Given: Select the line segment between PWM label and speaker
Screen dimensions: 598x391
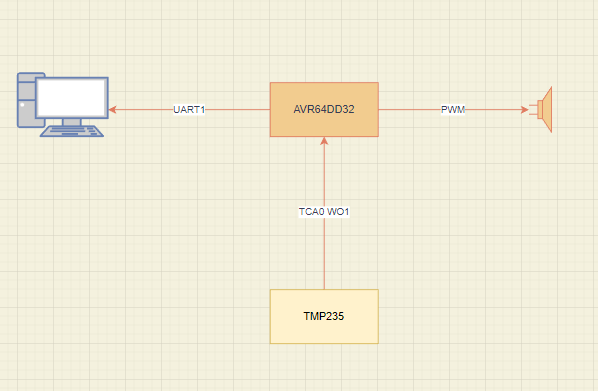Looking at the screenshot, I should [x=493, y=110].
